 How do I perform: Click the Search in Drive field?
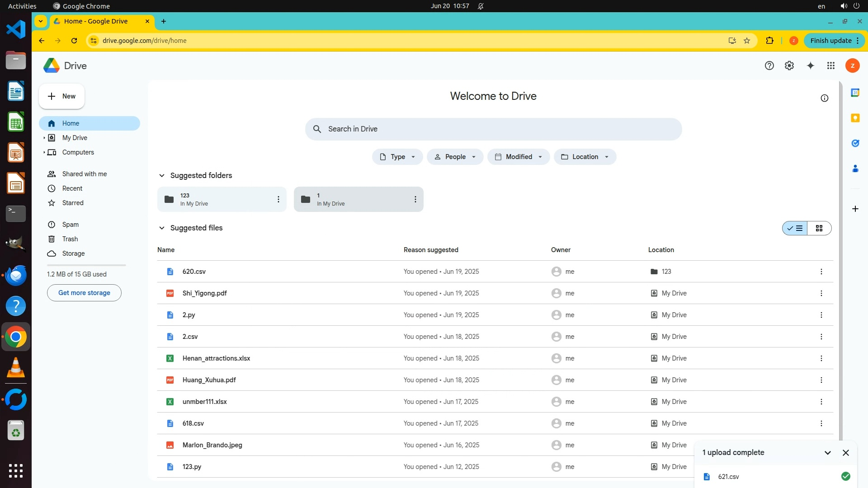coord(493,129)
